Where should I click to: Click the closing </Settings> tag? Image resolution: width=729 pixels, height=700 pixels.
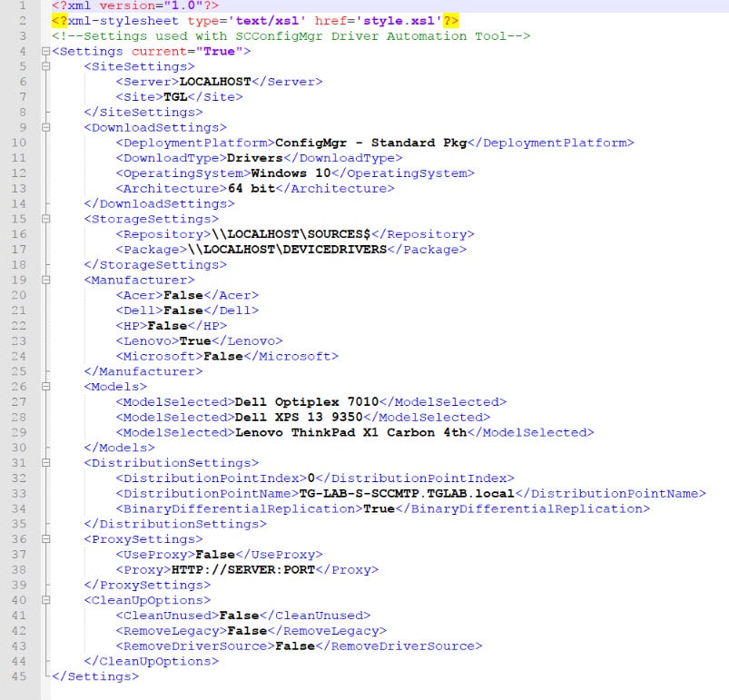95,676
